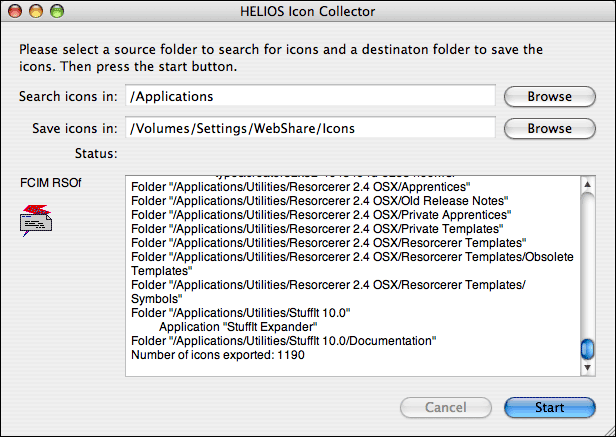Click the /Applications search path field
The height and width of the screenshot is (437, 616).
coord(310,96)
